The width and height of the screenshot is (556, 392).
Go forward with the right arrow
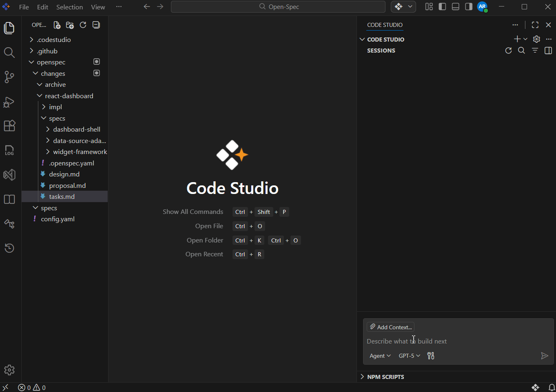pyautogui.click(x=160, y=7)
